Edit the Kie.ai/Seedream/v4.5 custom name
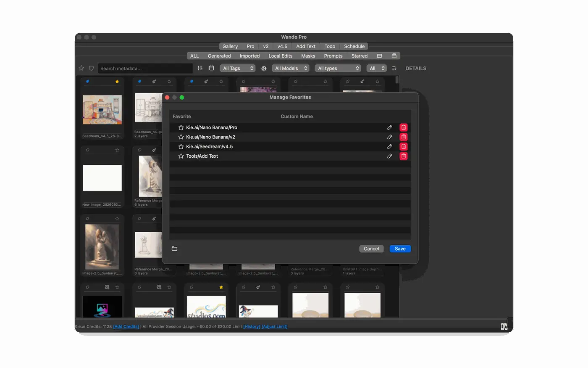This screenshot has height=368, width=588. click(x=389, y=146)
